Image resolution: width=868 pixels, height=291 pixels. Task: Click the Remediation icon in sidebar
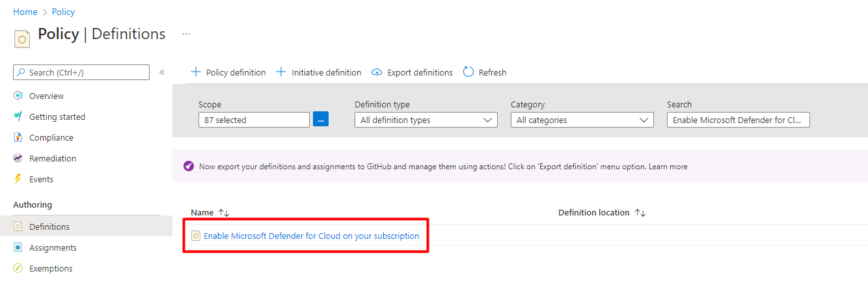point(18,158)
